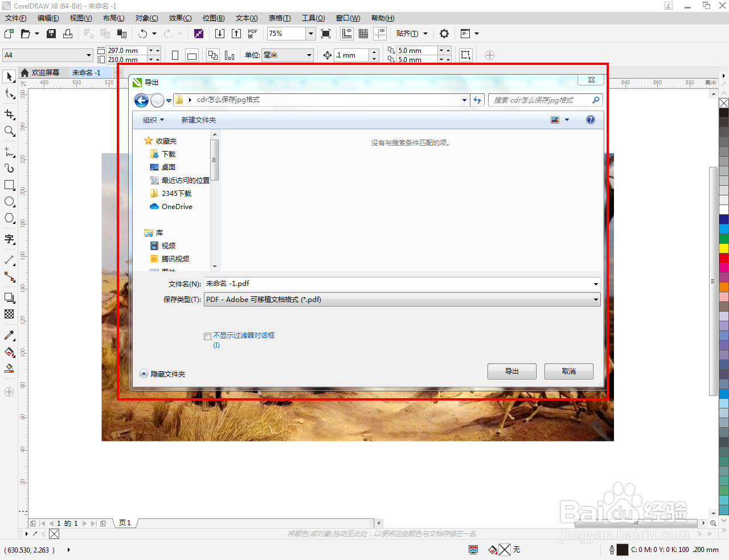729x560 pixels.
Task: Expand the view options dropdown arrow in dialog
Action: click(567, 120)
